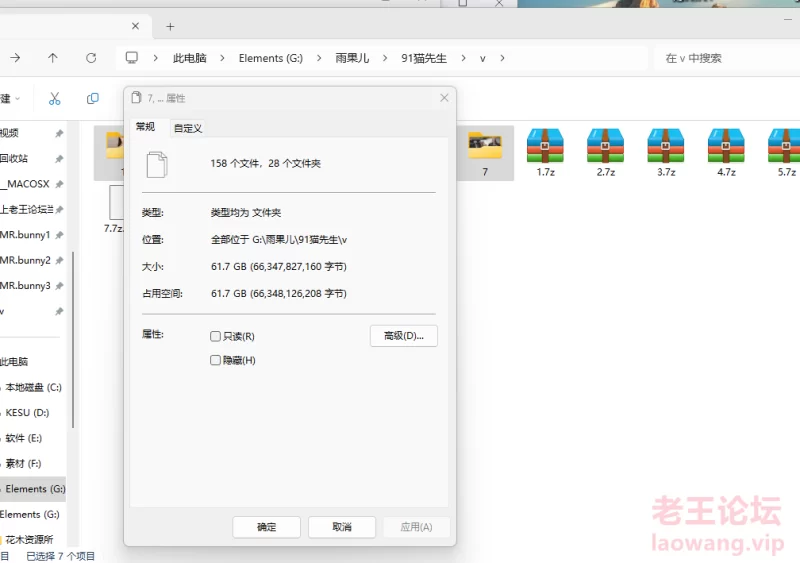Viewport: 800px width, 563px height.
Task: Select the 常规 tab in properties
Action: coord(146,127)
